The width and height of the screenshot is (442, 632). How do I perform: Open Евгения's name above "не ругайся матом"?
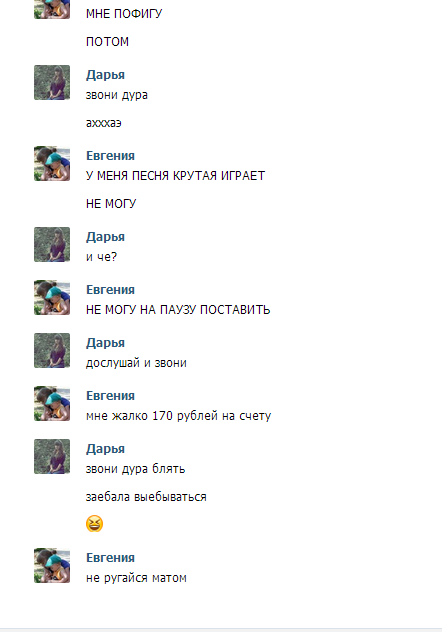[x=110, y=557]
